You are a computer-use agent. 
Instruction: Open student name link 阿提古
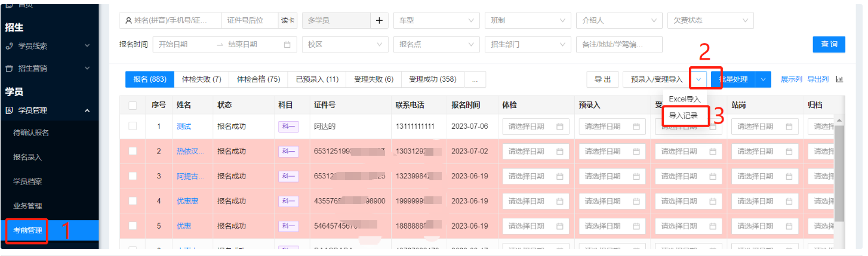coord(191,176)
